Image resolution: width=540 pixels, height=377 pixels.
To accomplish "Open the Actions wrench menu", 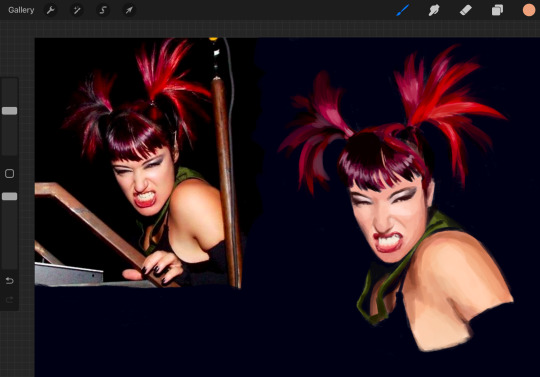I will coord(51,10).
